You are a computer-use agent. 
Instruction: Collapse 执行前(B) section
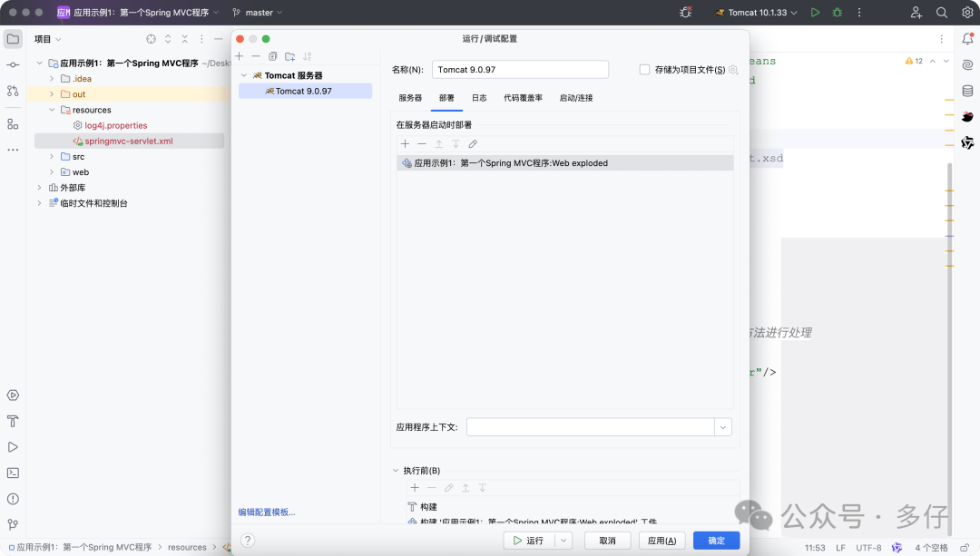tap(396, 471)
